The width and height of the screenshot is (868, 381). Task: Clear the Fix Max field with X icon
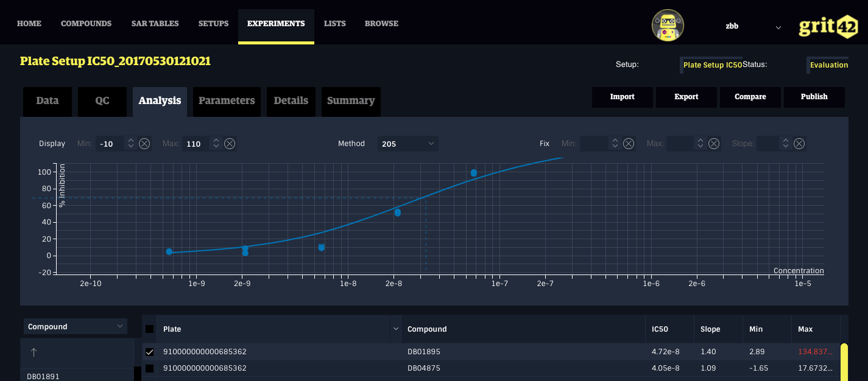(714, 144)
